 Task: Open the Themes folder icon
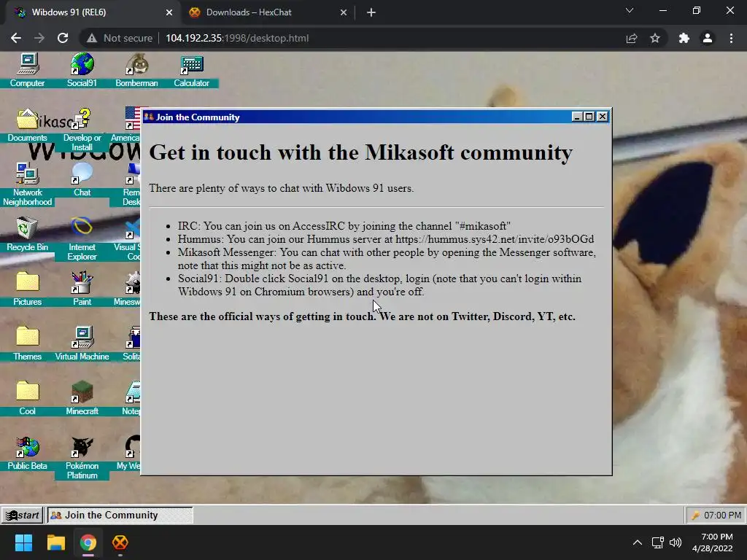27,344
